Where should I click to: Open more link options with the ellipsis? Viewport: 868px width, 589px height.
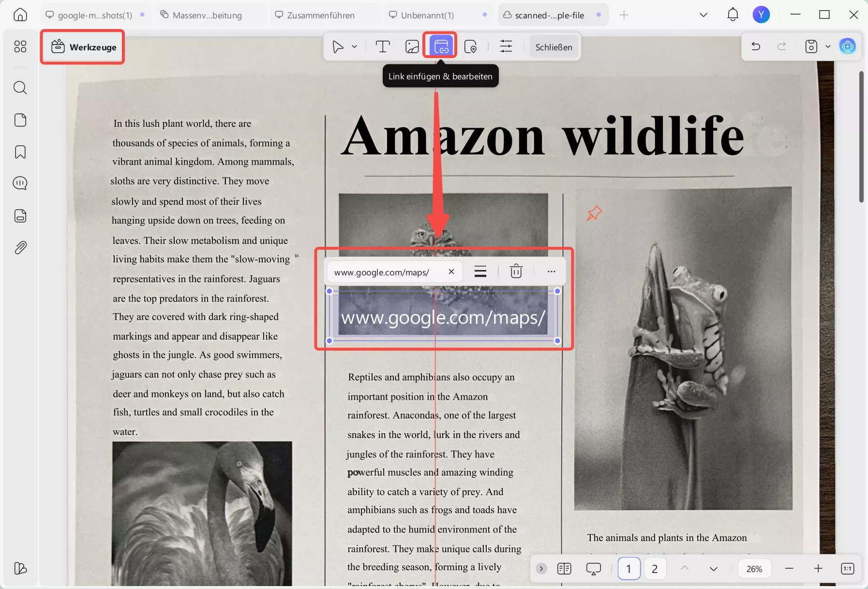[552, 272]
